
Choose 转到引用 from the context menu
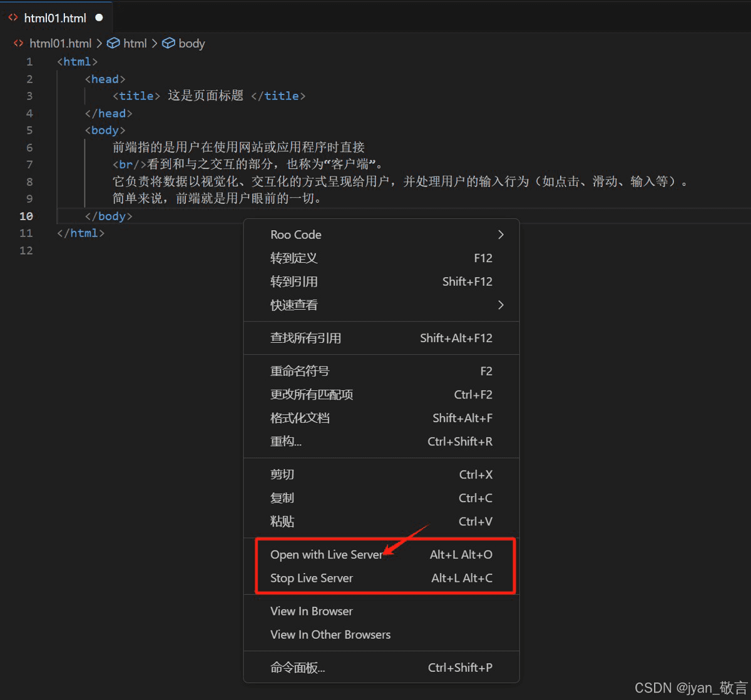point(294,282)
